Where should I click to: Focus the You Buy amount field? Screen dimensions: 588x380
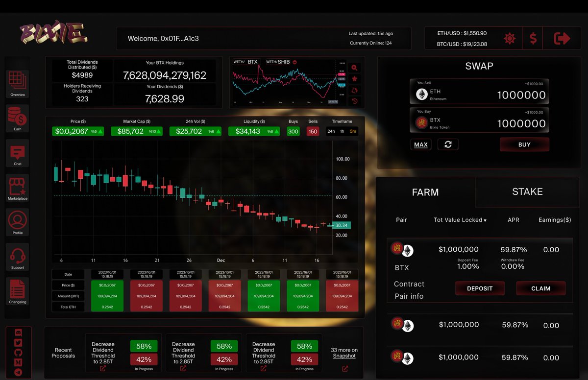(521, 123)
